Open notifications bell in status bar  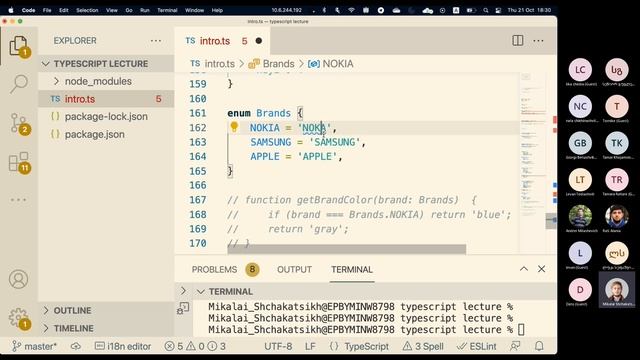[x=539, y=346]
